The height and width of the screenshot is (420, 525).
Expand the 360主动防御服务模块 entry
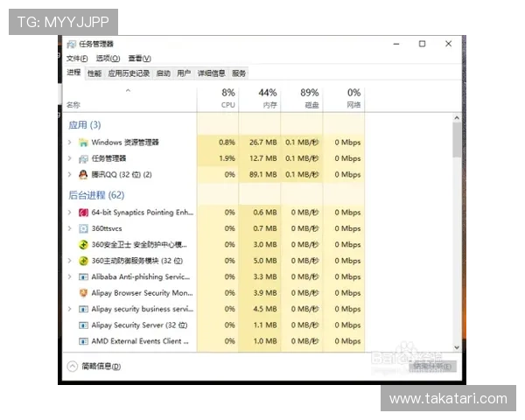pos(70,261)
